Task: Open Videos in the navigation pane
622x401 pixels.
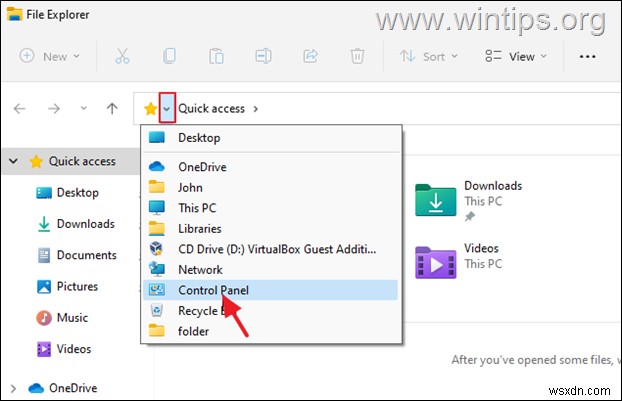Action: (x=74, y=349)
